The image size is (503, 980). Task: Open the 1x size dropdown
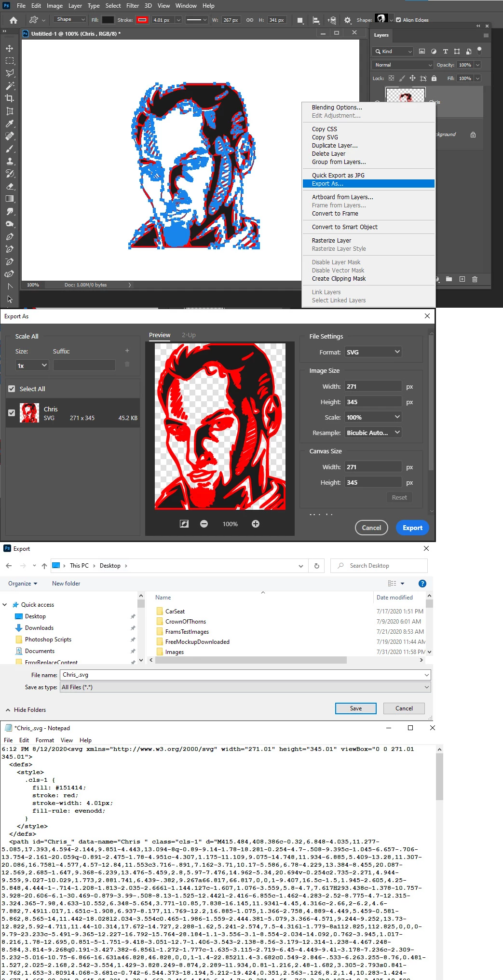click(x=32, y=366)
